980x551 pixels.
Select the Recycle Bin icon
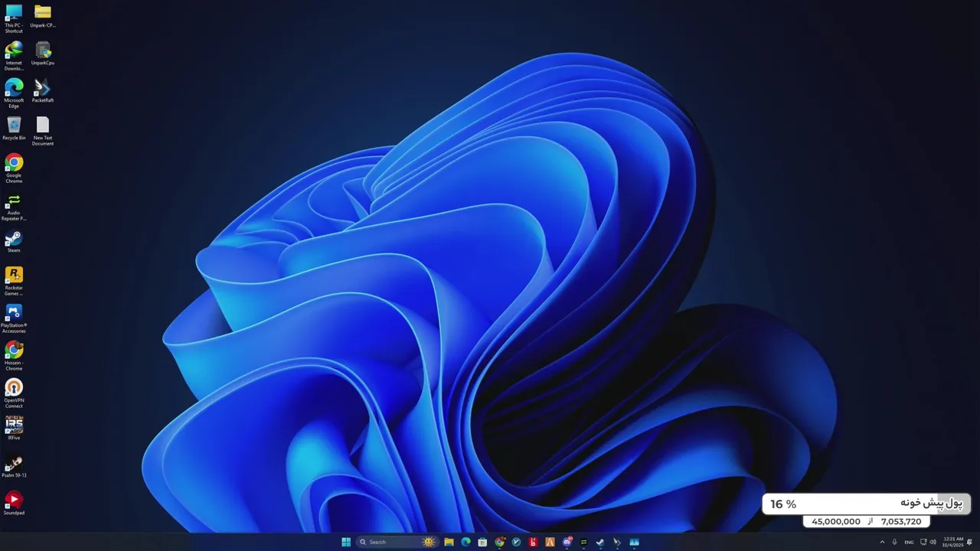click(x=14, y=129)
